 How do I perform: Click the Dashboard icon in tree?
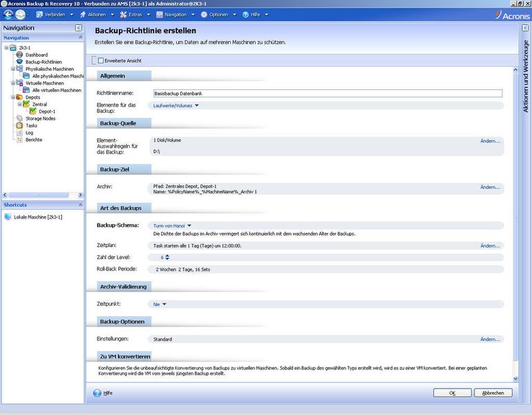[19, 55]
